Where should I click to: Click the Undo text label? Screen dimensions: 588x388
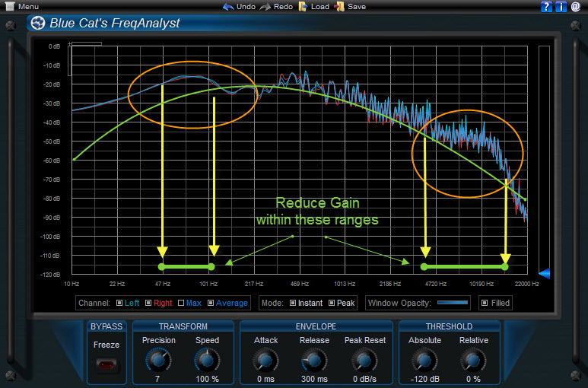(246, 6)
